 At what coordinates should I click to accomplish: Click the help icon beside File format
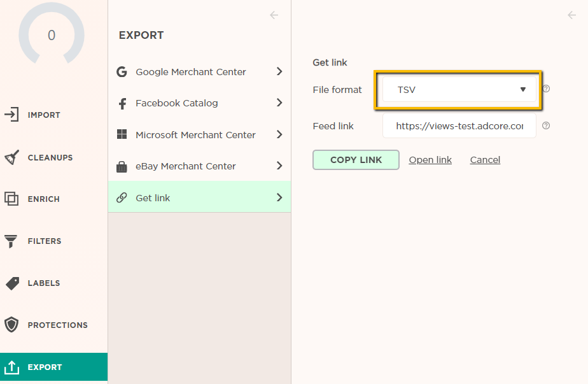pos(545,89)
